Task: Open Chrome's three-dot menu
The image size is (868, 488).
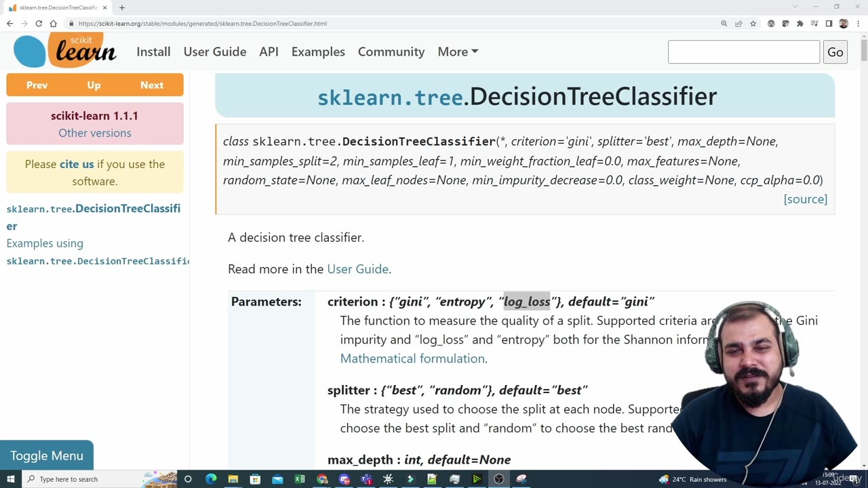Action: click(x=857, y=23)
